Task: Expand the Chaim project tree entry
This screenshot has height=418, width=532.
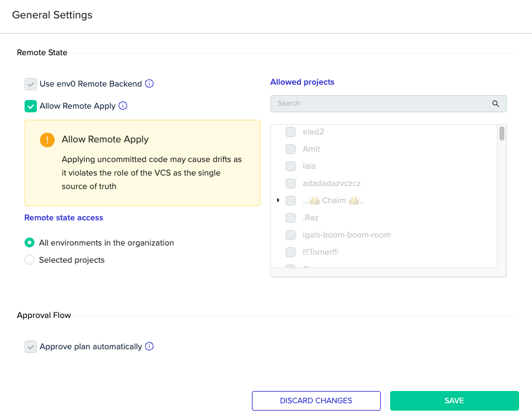Action: (x=278, y=200)
